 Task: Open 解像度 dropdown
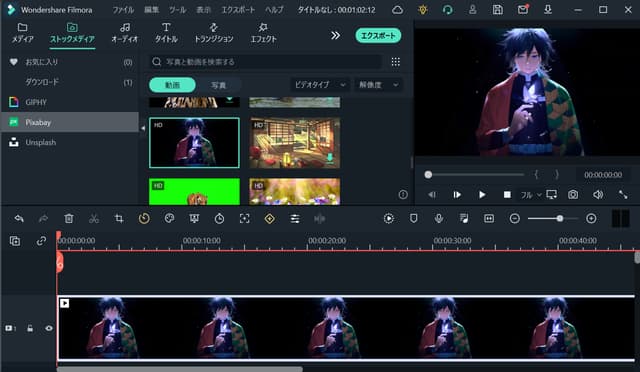pos(378,85)
